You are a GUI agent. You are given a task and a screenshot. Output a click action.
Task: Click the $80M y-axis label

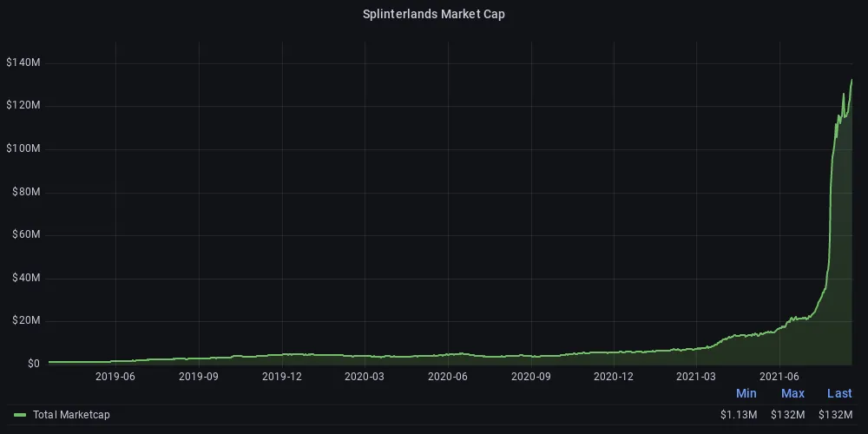pyautogui.click(x=26, y=192)
